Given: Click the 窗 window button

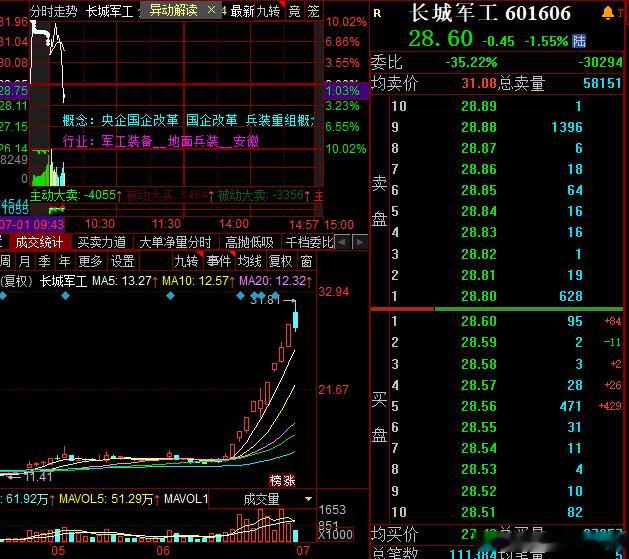Looking at the screenshot, I should pos(306,261).
